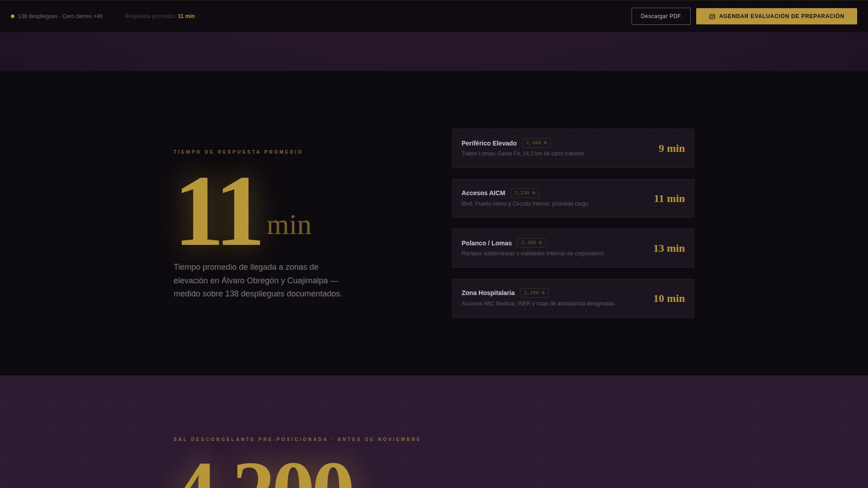Click the gold status dot beside 138 despliegues
The image size is (868, 488).
pos(13,16)
